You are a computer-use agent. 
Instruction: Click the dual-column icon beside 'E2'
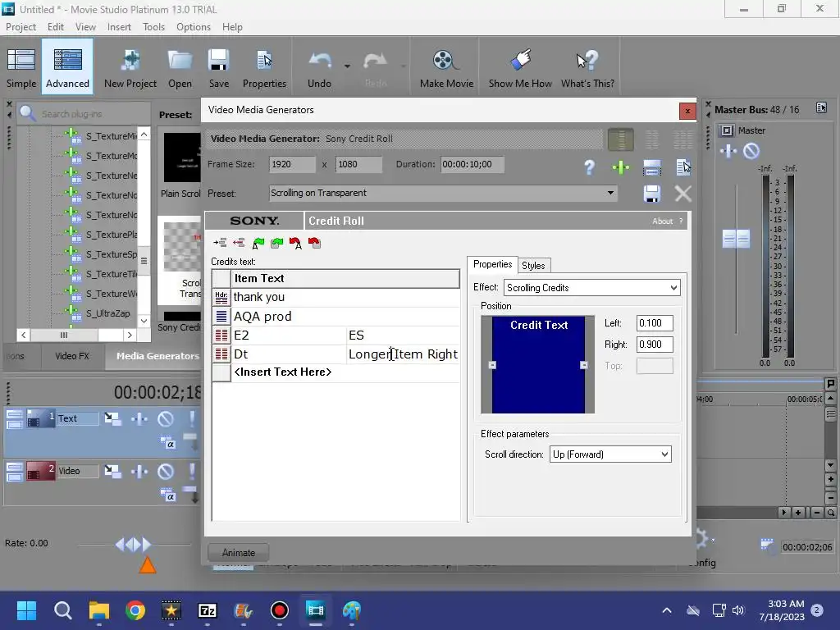(221, 336)
